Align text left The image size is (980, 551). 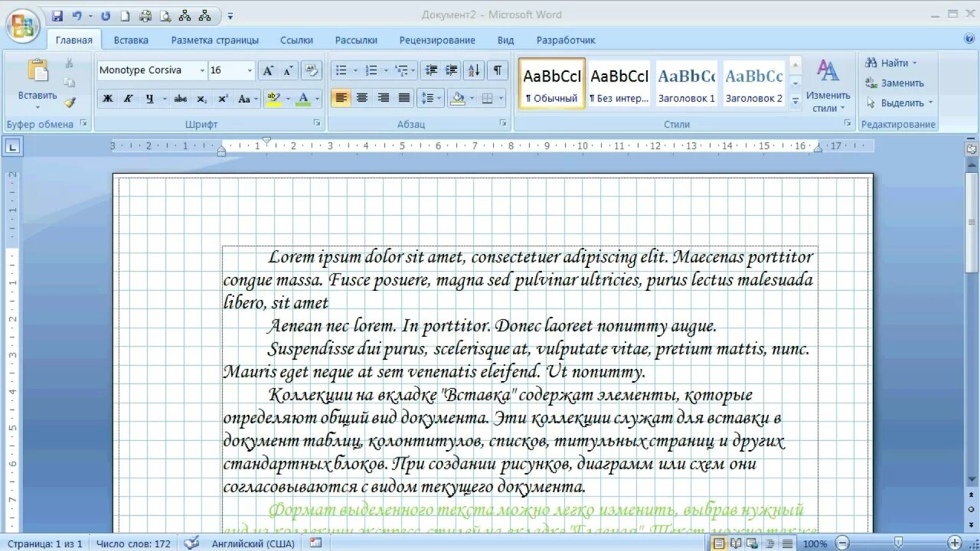(x=341, y=98)
